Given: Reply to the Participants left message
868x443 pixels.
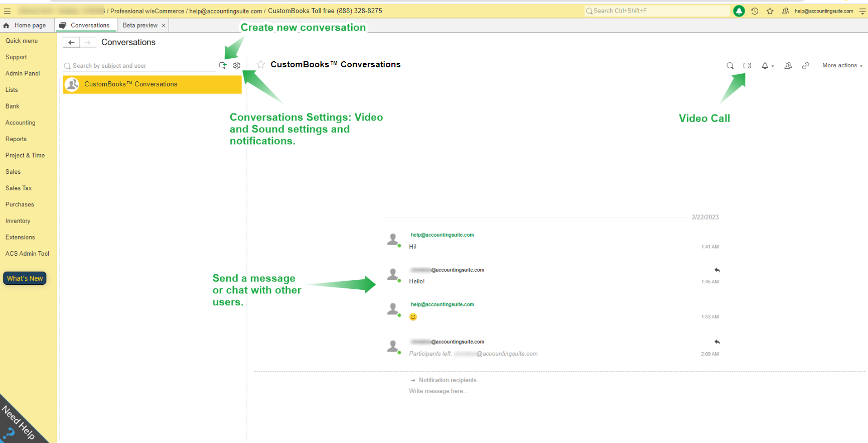Looking at the screenshot, I should click(x=717, y=342).
